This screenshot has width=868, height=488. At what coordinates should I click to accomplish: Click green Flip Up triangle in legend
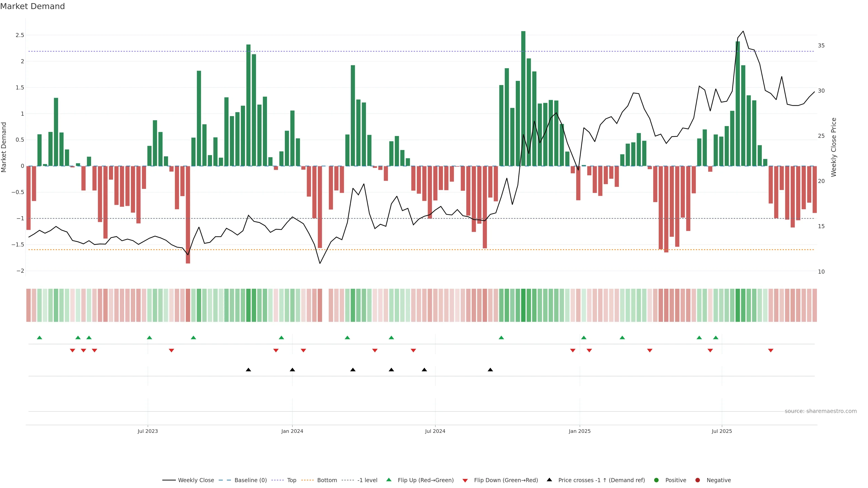point(389,480)
